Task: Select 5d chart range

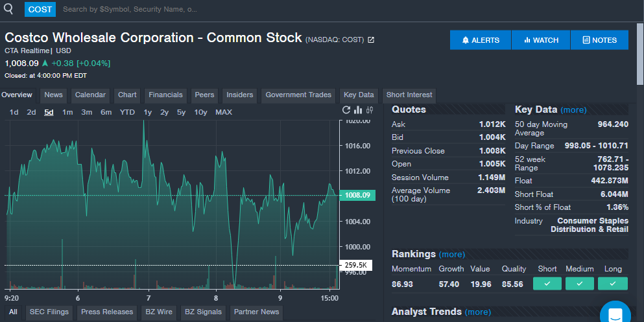Action: click(49, 112)
